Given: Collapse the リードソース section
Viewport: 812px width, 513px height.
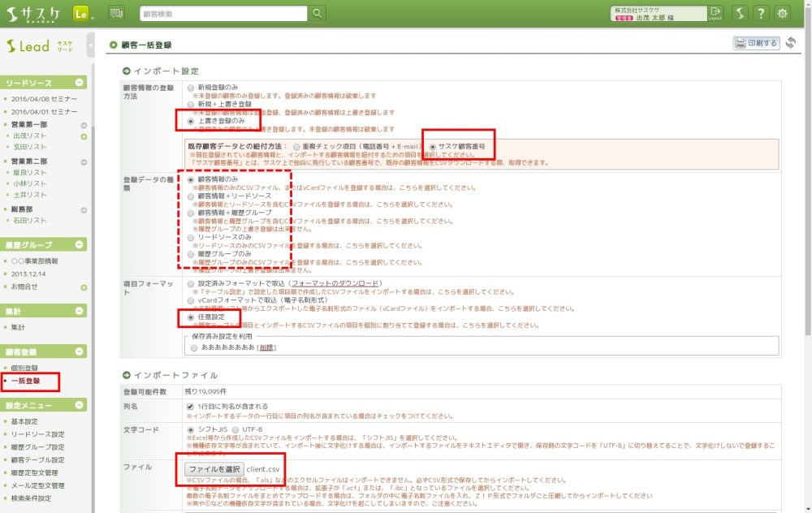Looking at the screenshot, I should 80,83.
